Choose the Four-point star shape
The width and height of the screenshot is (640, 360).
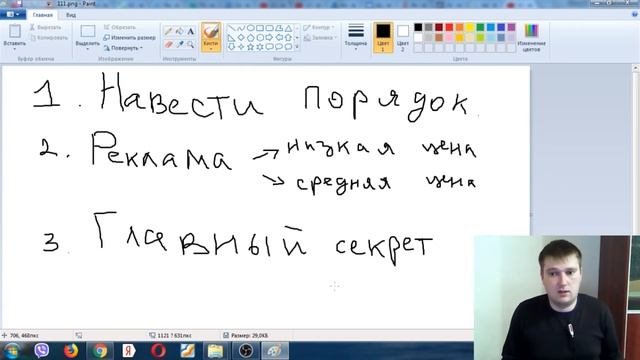[x=241, y=47]
